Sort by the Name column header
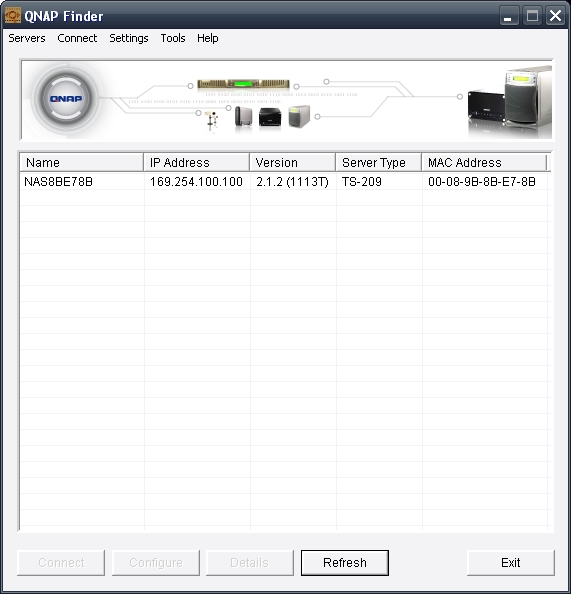This screenshot has height=594, width=571. tap(81, 163)
